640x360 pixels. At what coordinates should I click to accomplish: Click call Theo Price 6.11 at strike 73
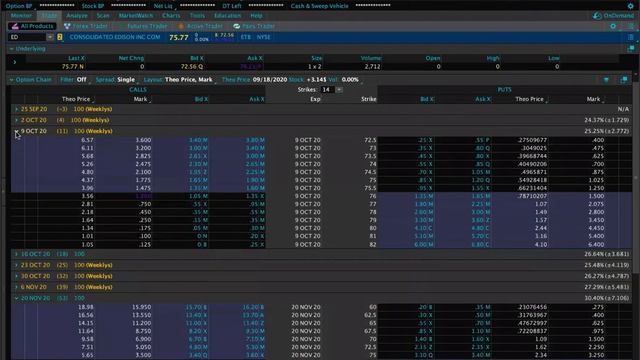(x=87, y=148)
